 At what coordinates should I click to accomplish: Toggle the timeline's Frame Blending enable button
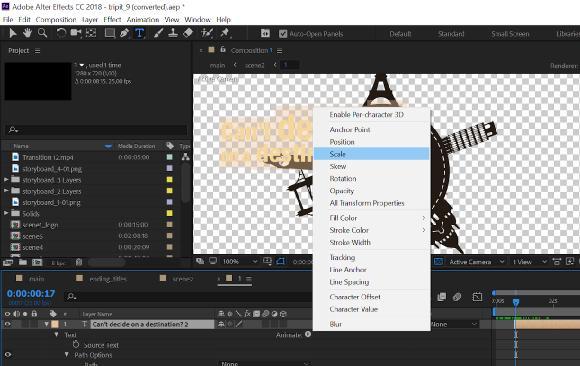coord(441,297)
